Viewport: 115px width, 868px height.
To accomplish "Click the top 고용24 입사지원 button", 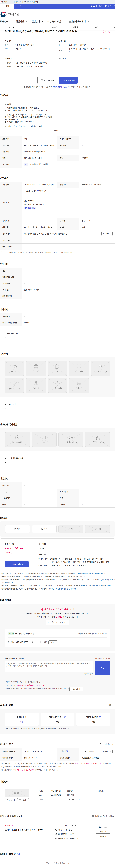I will pos(68,80).
